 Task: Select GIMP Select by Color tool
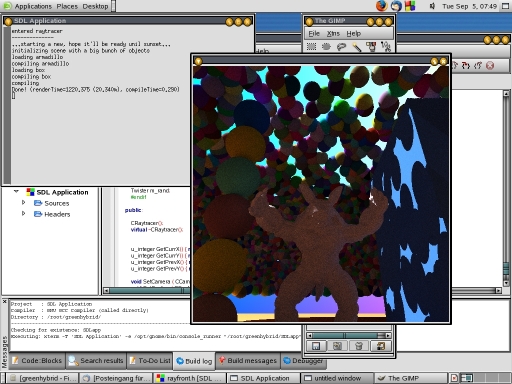[x=371, y=47]
